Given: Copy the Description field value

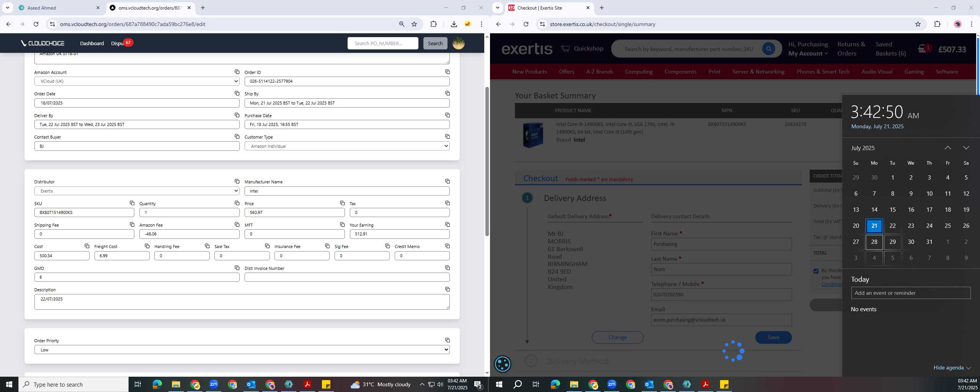Looking at the screenshot, I should point(447,289).
